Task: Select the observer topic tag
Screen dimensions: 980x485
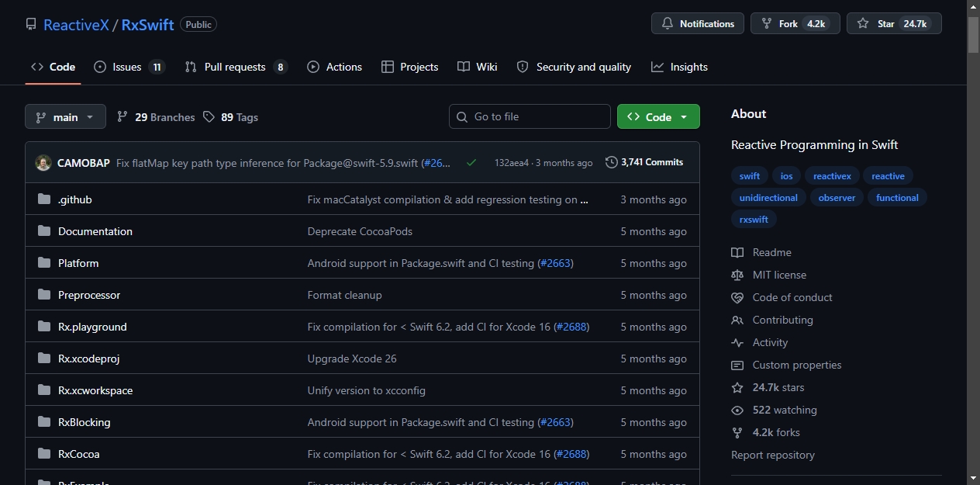Action: (837, 198)
